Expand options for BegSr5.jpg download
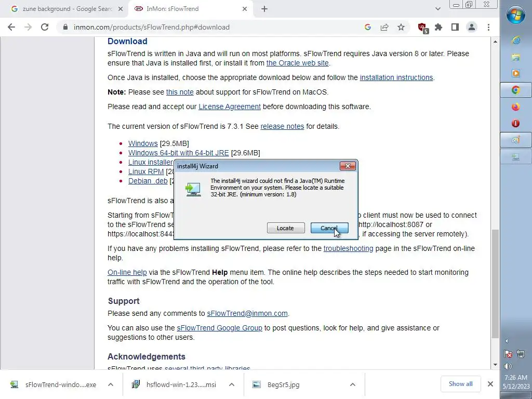 353,385
